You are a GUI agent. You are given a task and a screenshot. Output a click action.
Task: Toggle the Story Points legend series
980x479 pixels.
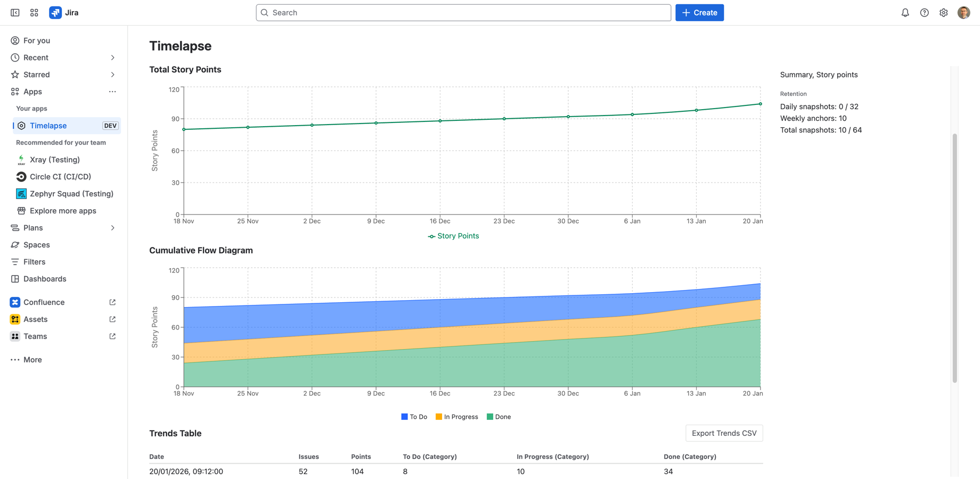point(453,236)
